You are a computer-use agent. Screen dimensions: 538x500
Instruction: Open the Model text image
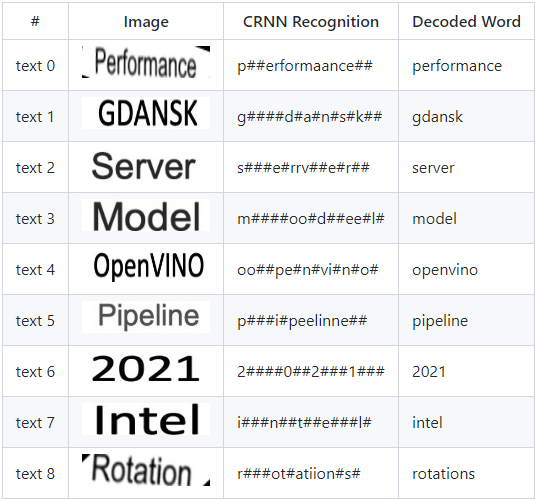click(146, 215)
